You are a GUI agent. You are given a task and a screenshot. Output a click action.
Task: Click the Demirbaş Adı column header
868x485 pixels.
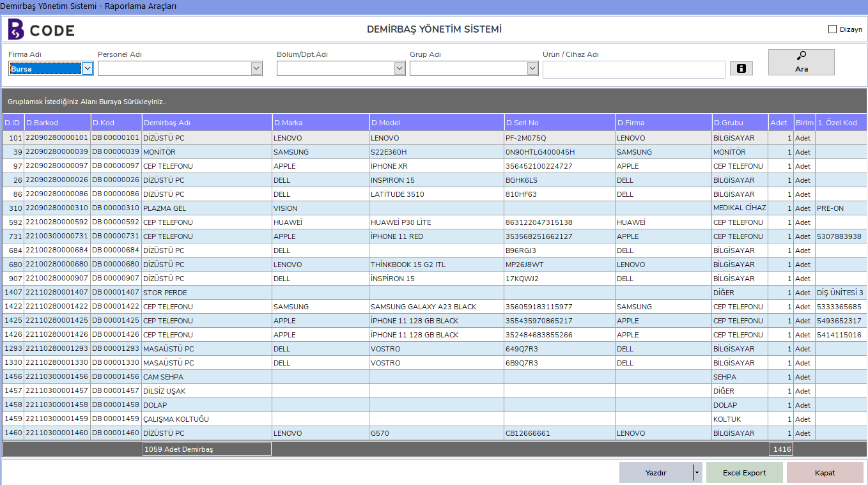click(207, 123)
